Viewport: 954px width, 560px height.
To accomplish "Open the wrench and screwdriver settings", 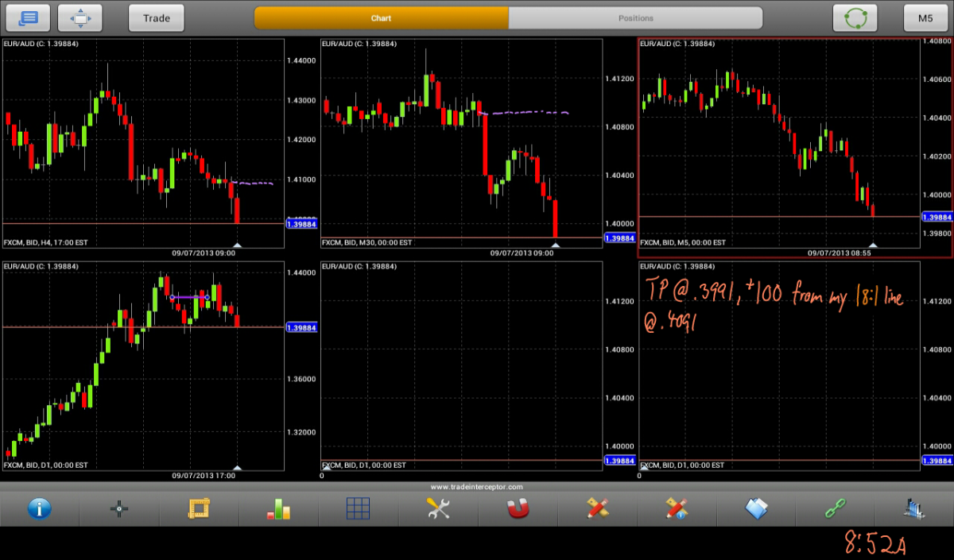I will (438, 508).
